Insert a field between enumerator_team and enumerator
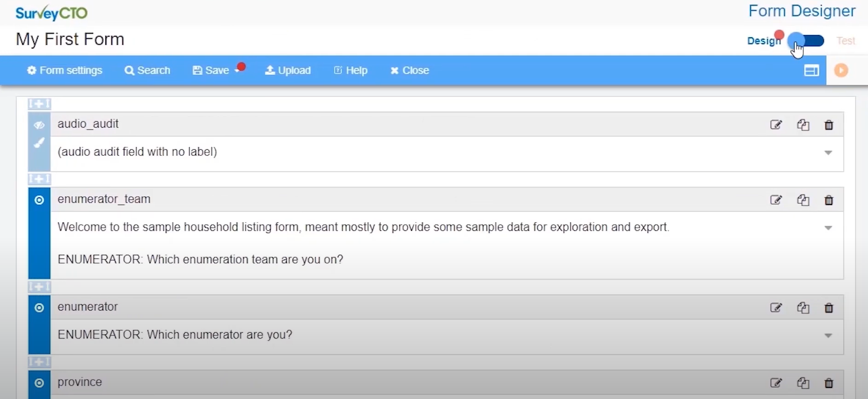Viewport: 868px width, 399px height. (x=39, y=287)
